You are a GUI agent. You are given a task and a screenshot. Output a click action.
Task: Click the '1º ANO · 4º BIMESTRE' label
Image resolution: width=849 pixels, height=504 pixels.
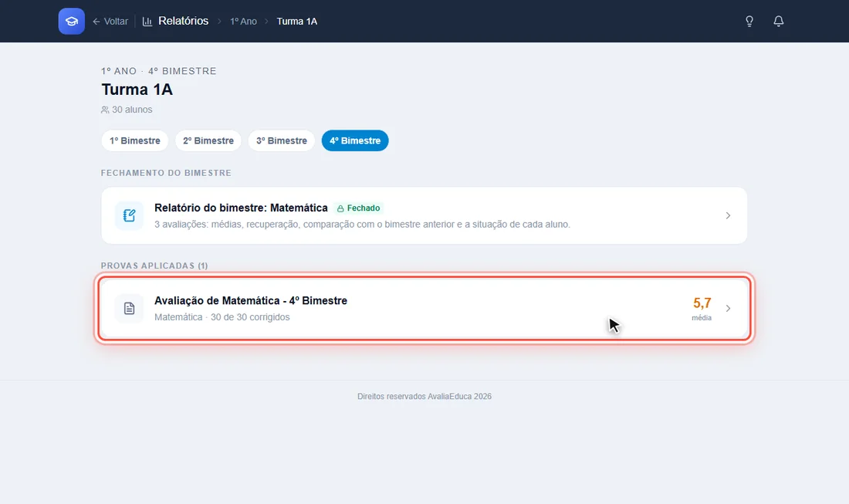tap(159, 71)
